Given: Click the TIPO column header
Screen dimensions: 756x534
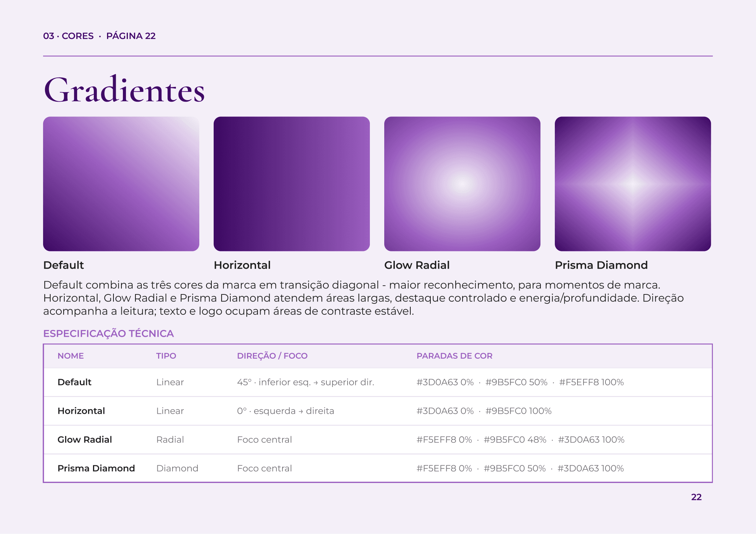Looking at the screenshot, I should (x=166, y=356).
